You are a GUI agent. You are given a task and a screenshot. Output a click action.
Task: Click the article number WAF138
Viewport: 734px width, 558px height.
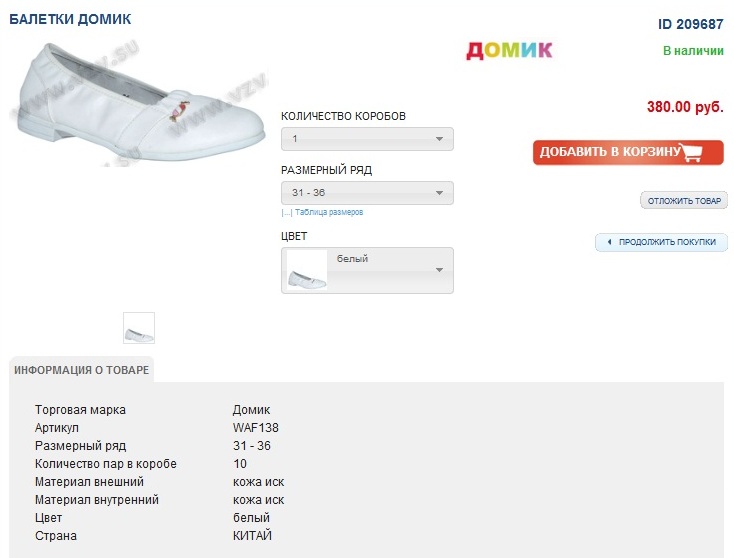pyautogui.click(x=255, y=428)
